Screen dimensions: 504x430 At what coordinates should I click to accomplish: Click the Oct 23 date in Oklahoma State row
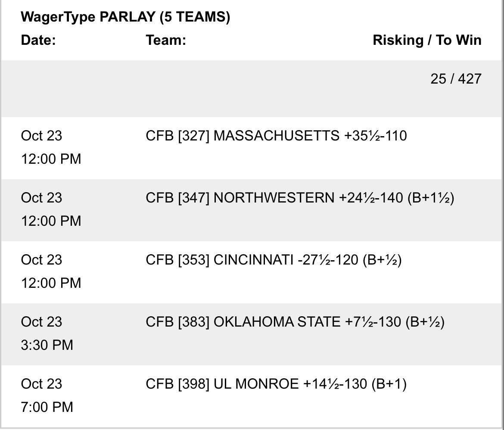pos(41,321)
